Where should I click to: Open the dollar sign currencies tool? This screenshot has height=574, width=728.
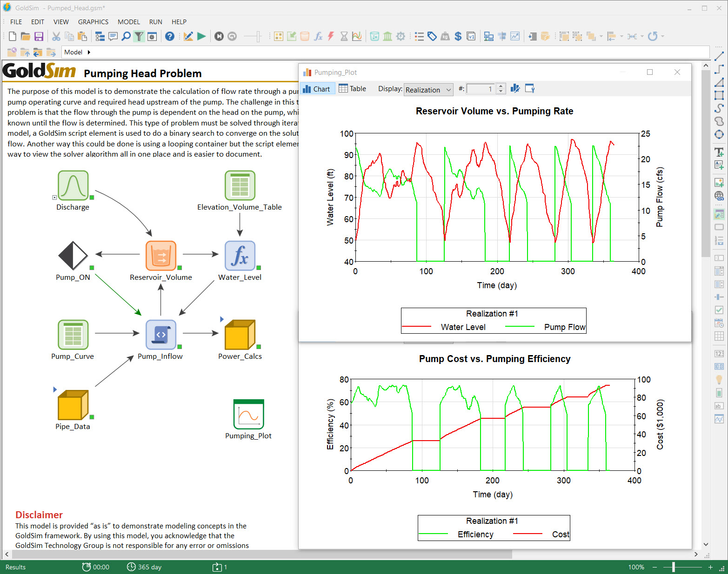(x=458, y=36)
